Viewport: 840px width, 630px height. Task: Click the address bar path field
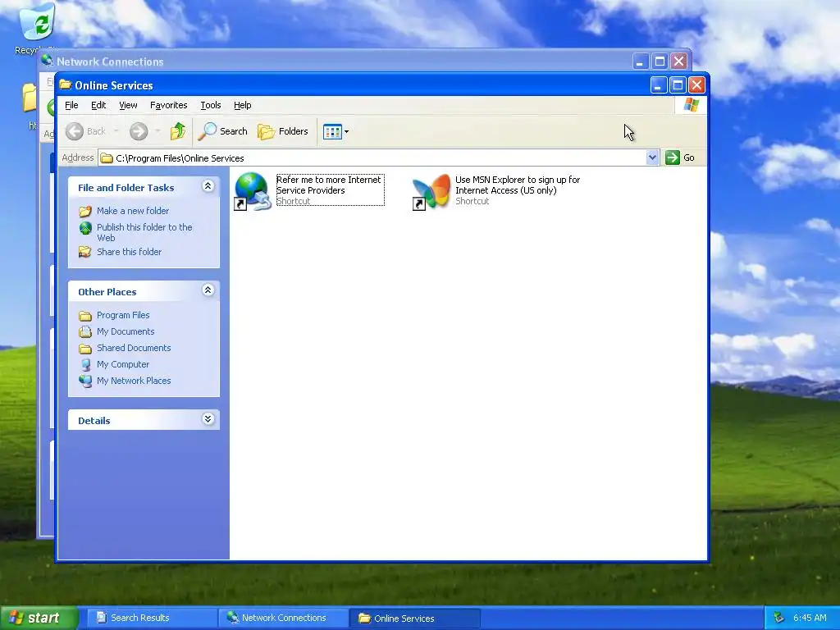(x=372, y=158)
